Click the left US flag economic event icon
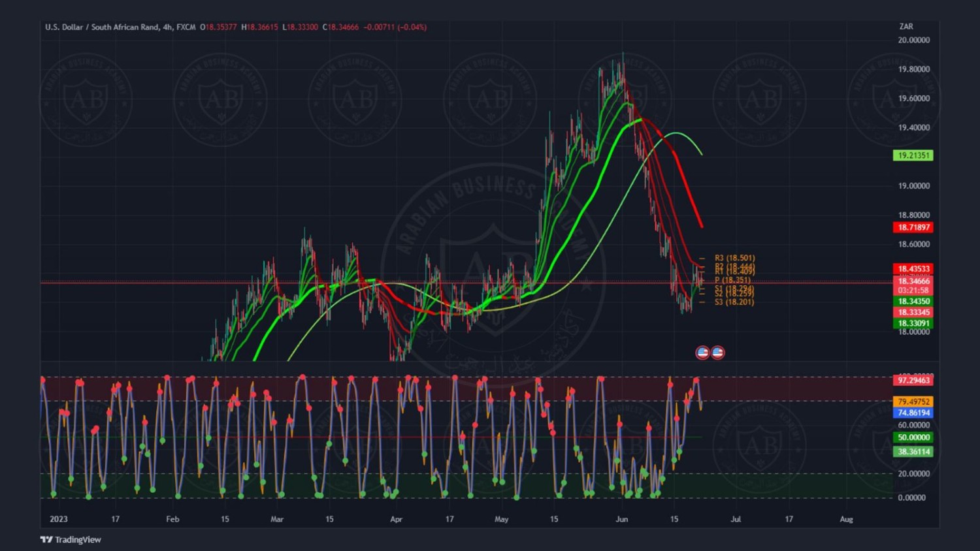The height and width of the screenshot is (551, 980). click(x=702, y=353)
